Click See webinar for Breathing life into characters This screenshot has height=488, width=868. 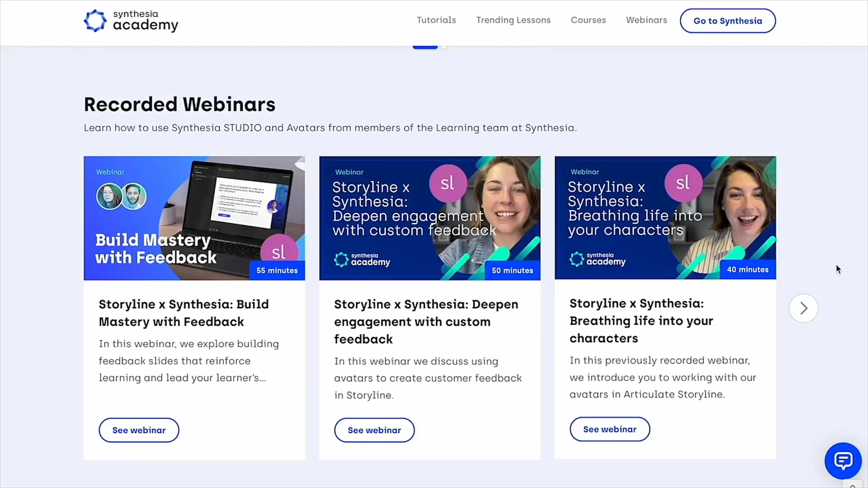point(609,429)
